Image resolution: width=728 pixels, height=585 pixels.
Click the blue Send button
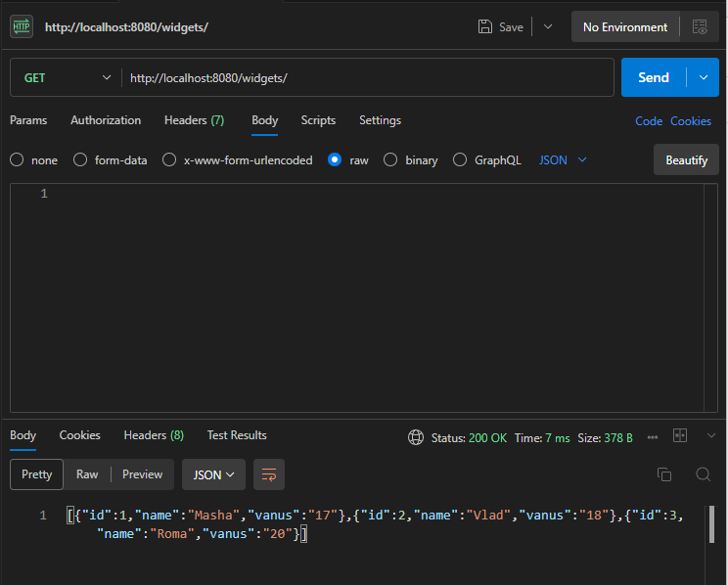(653, 77)
